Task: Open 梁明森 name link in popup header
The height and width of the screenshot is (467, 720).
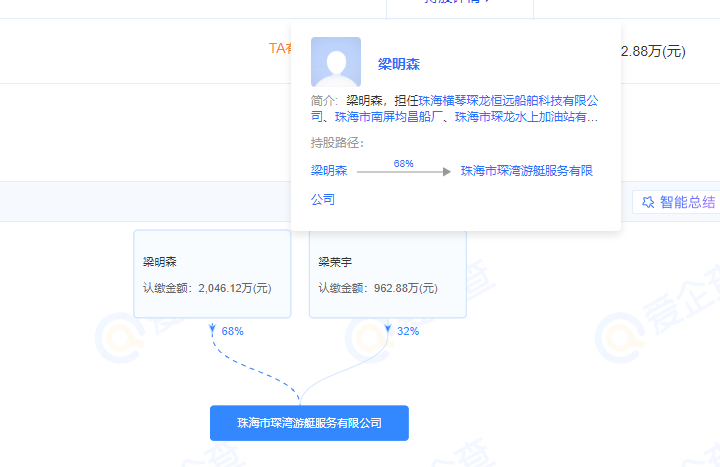Action: pyautogui.click(x=399, y=64)
